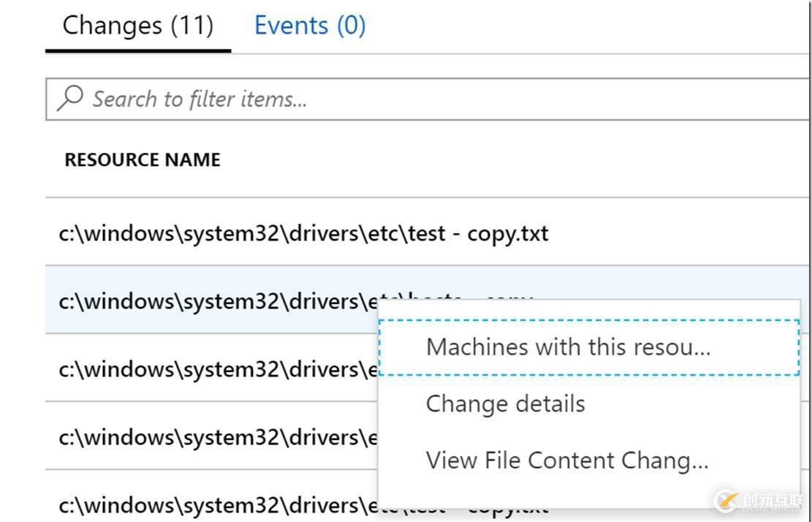Click the Changes count label

pyautogui.click(x=137, y=24)
